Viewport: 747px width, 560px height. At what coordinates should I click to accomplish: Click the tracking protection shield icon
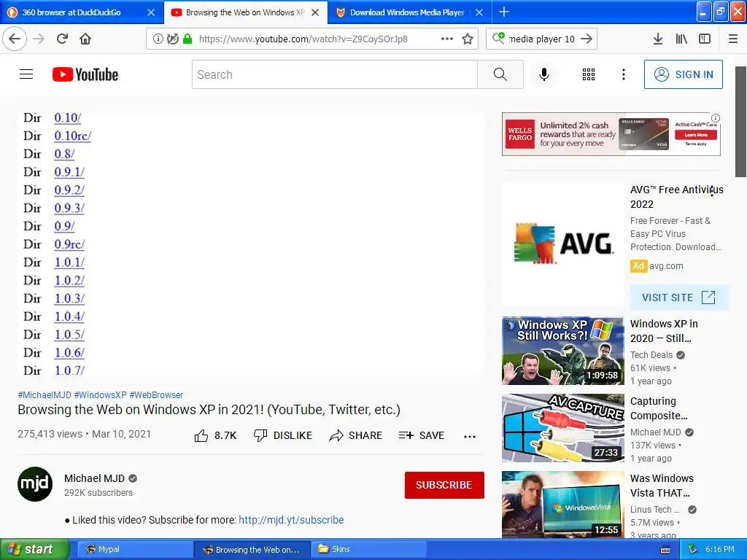pyautogui.click(x=172, y=39)
